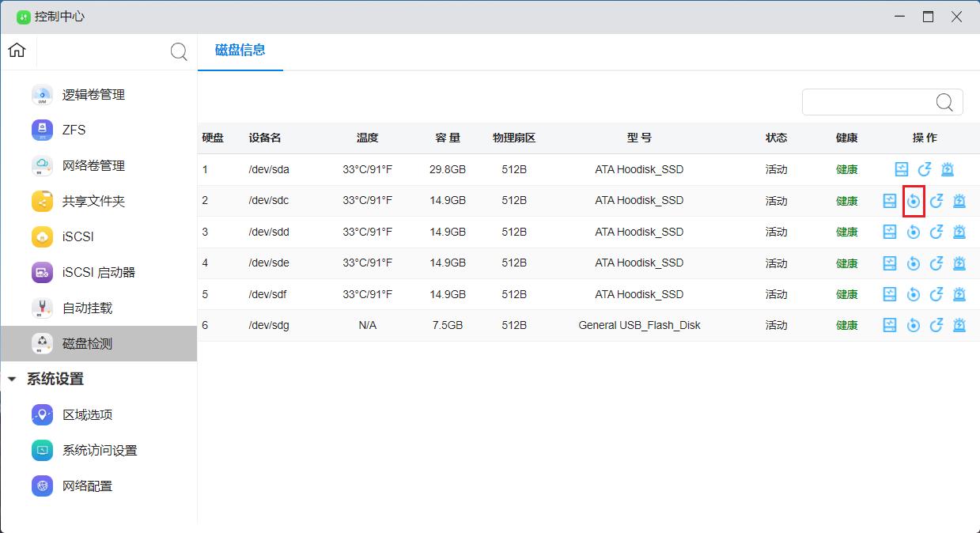The width and height of the screenshot is (980, 533).
Task: Open disk health monitor icon for /dev/sdf
Action: point(890,294)
